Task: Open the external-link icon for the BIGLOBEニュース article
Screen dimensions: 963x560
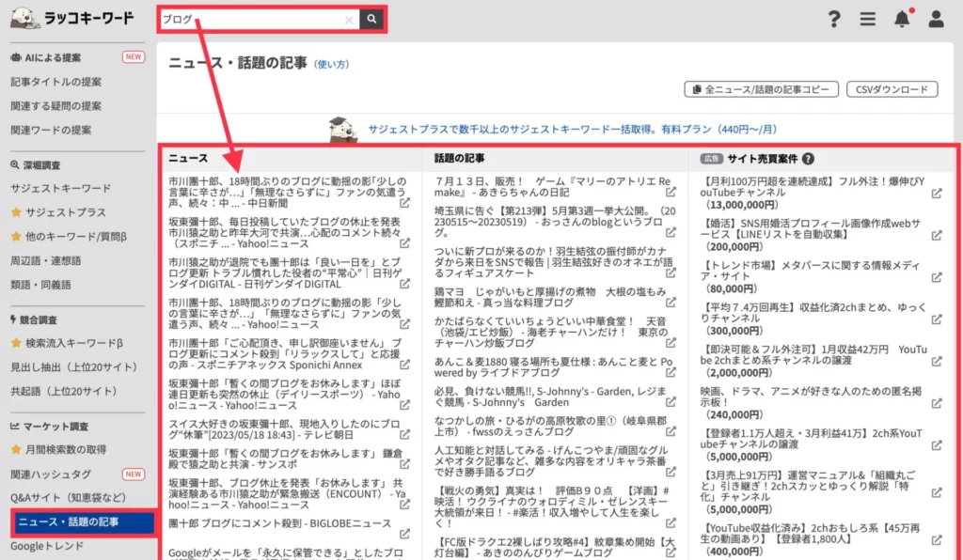Action: [405, 534]
